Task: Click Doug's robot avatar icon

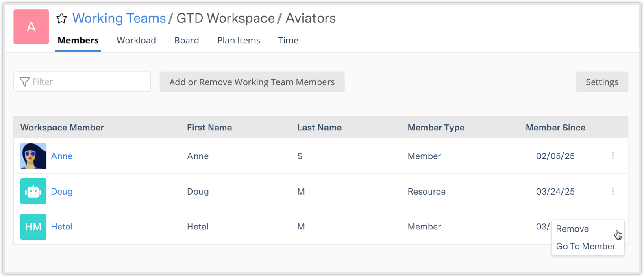Action: (33, 191)
